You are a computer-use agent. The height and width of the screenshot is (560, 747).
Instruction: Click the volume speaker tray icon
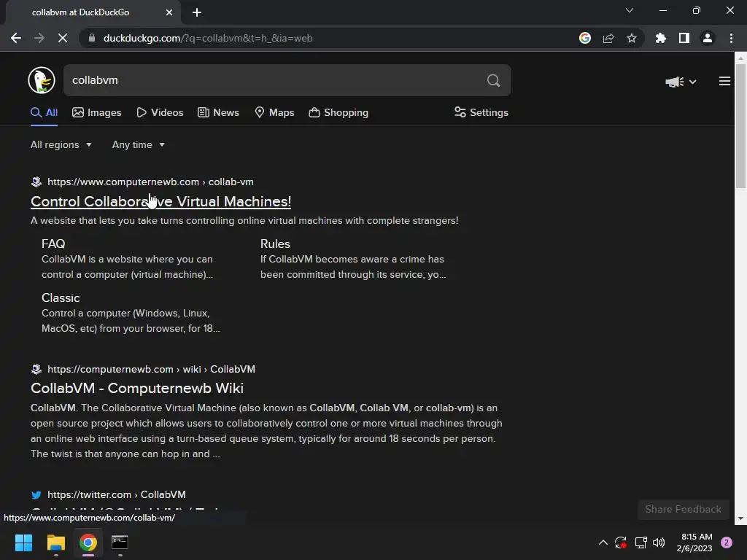[x=659, y=542]
